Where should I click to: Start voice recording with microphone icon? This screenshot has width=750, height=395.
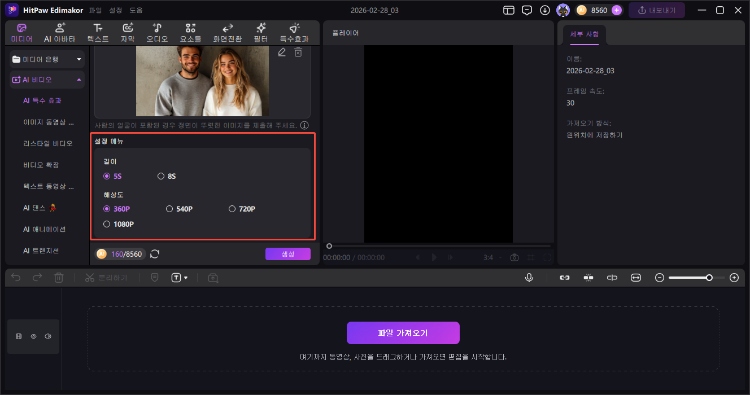529,277
